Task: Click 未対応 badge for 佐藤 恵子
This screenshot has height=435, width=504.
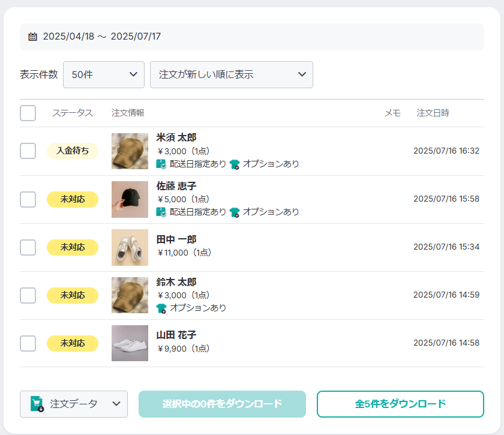Action: point(73,199)
